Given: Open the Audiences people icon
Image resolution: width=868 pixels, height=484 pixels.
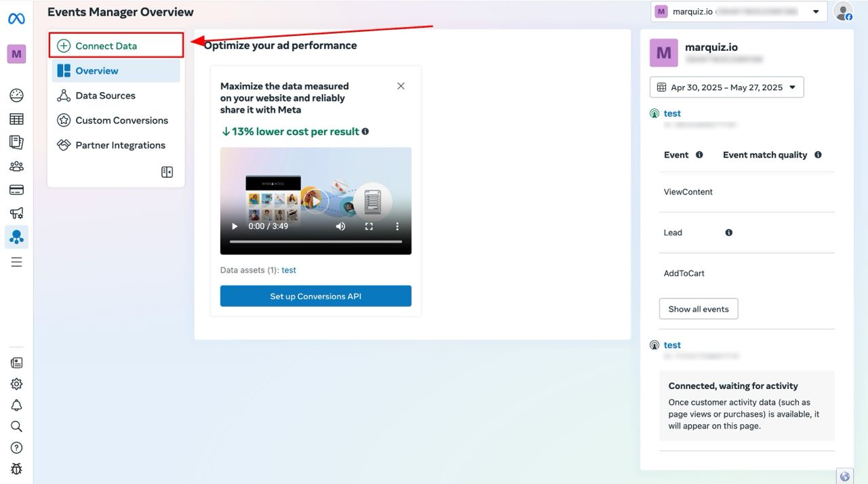Looking at the screenshot, I should pyautogui.click(x=16, y=166).
